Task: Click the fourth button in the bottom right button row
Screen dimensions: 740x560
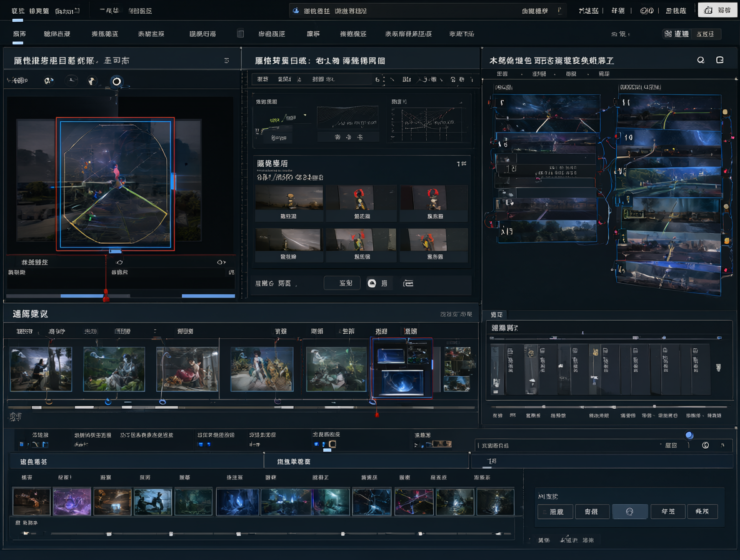Action: coord(667,511)
